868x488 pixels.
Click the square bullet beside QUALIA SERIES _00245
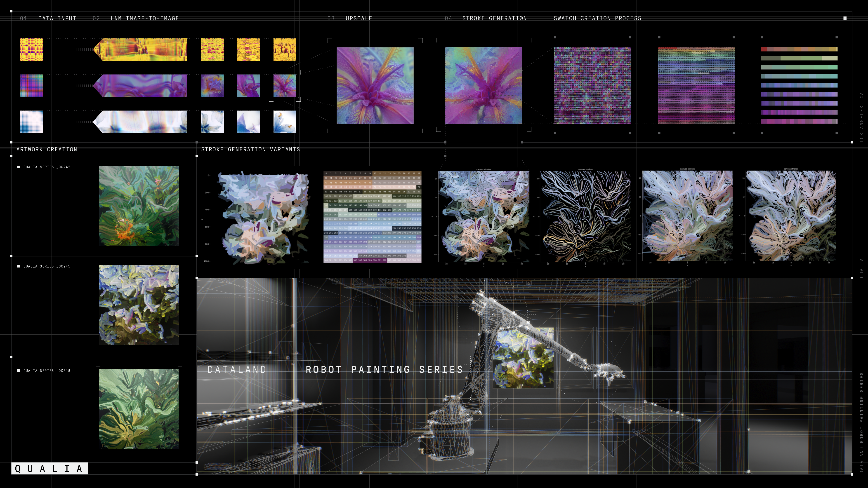click(x=19, y=266)
